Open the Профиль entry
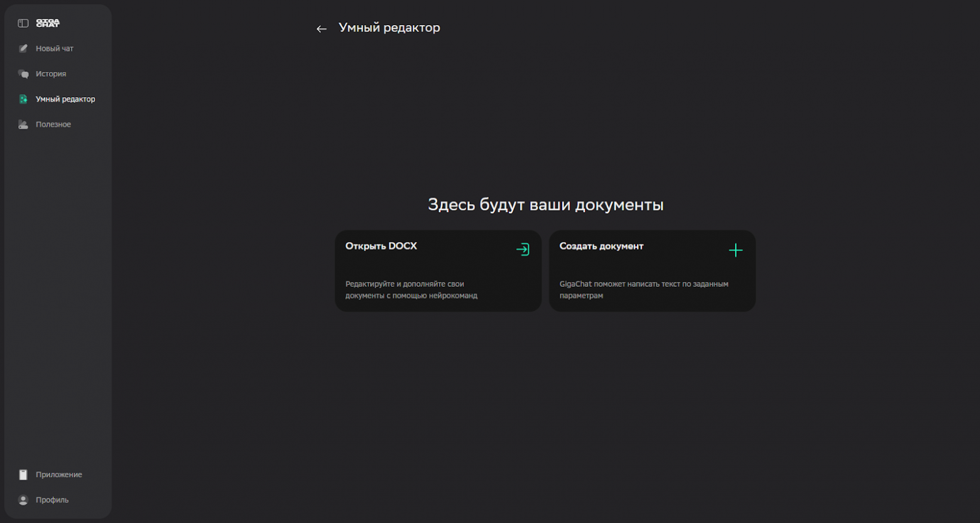The image size is (980, 523). point(52,500)
